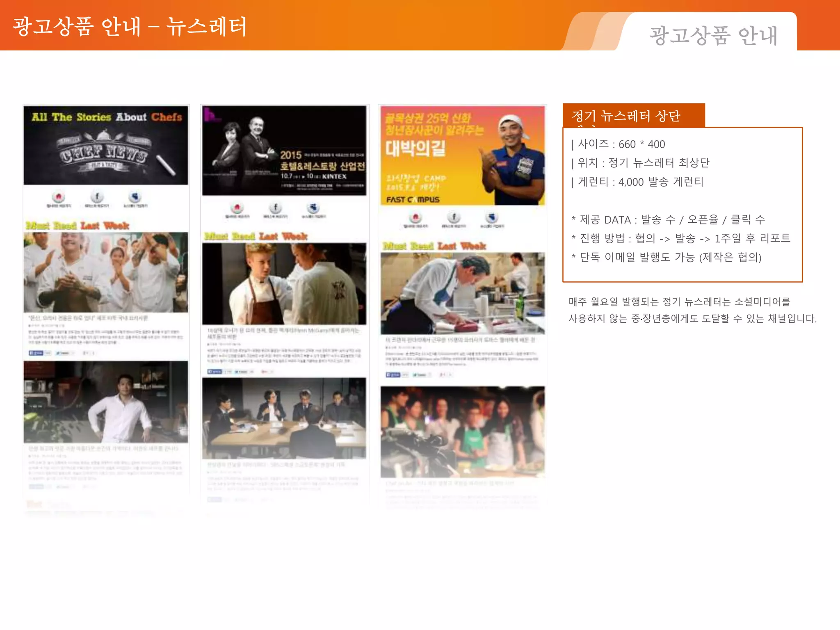Click subscribe icon in middle KINTEX newsletter

pos(313,207)
